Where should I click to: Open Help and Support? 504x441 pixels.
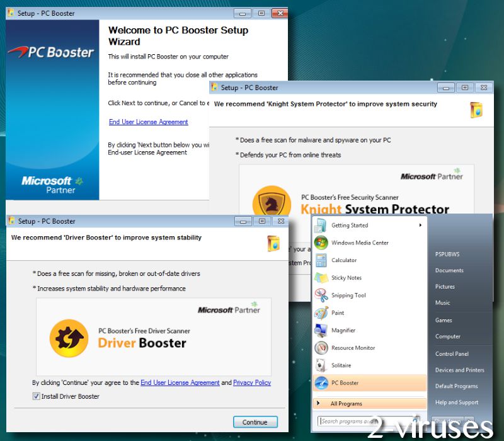[457, 402]
